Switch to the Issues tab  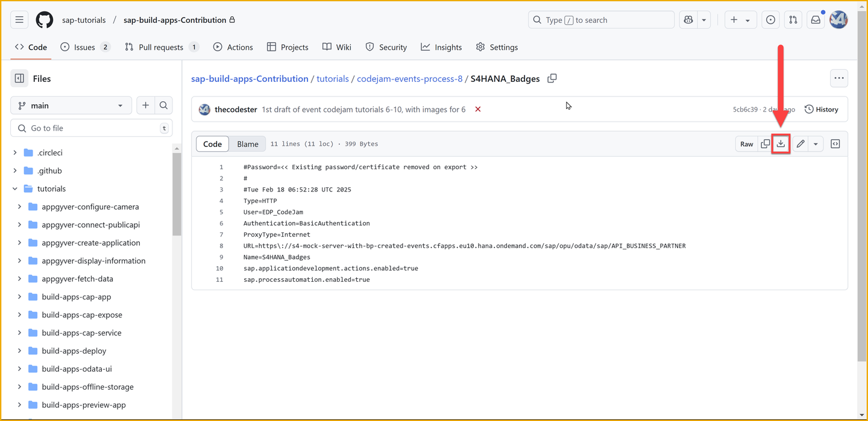coord(85,47)
